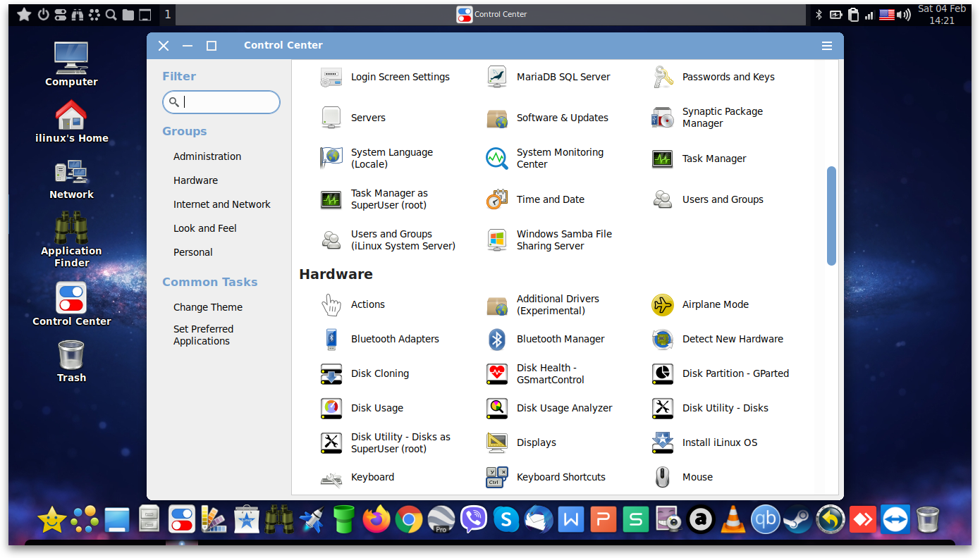Image resolution: width=980 pixels, height=558 pixels.
Task: Open TeamViewer from the dock
Action: pyautogui.click(x=895, y=520)
